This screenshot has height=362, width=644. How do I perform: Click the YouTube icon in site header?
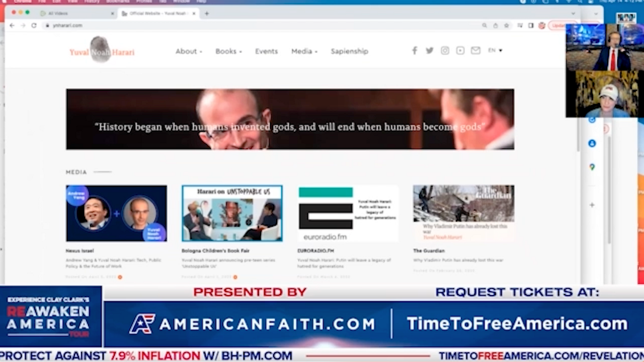pyautogui.click(x=460, y=51)
